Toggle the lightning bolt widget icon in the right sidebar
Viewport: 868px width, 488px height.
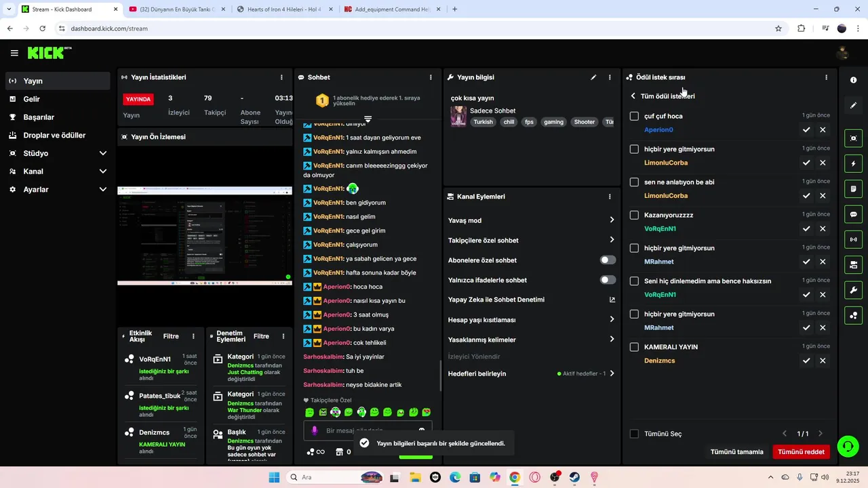tap(853, 163)
